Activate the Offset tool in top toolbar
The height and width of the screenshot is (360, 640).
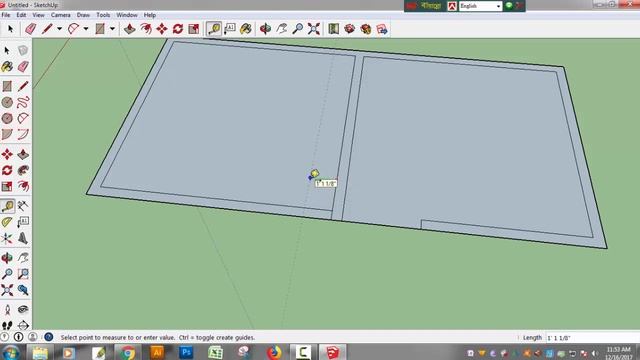coord(146,29)
